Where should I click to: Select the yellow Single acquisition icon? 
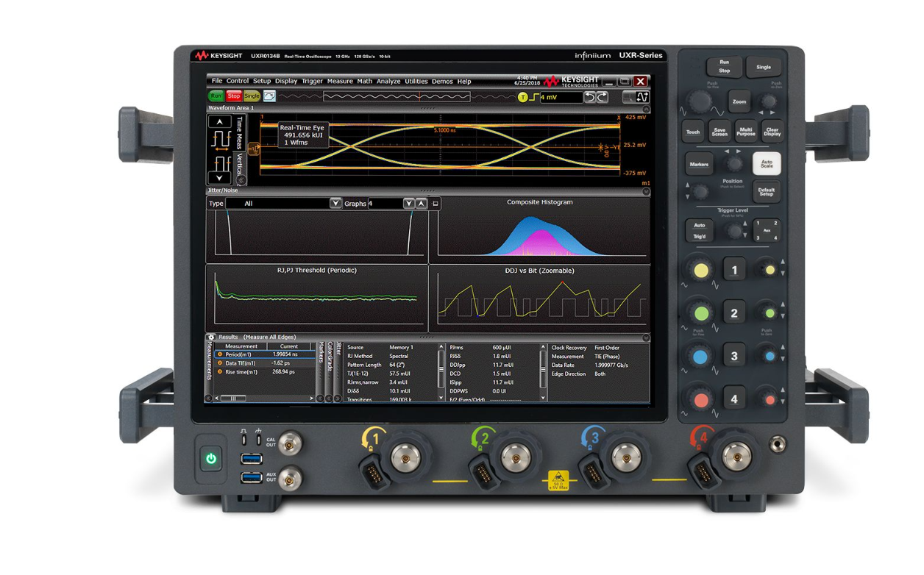(251, 96)
